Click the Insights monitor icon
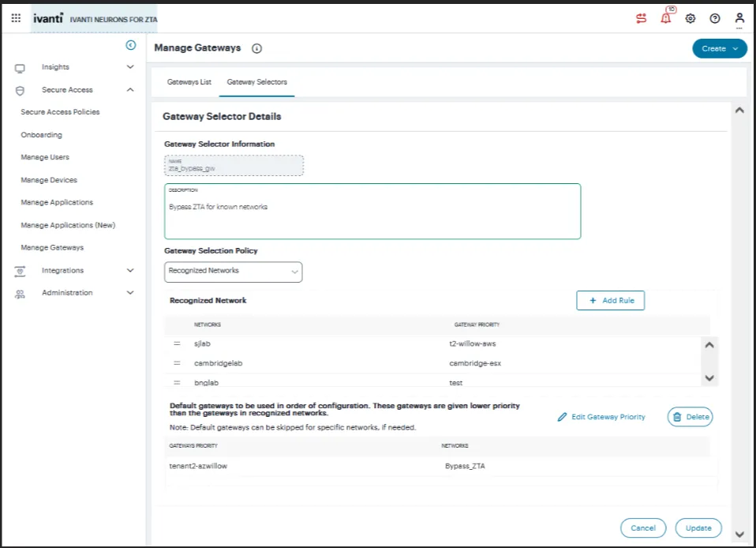Viewport: 756px width, 548px height. (20, 68)
